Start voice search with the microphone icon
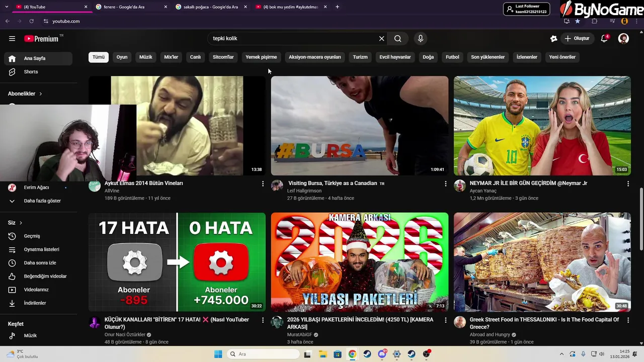The width and height of the screenshot is (644, 362). (x=421, y=38)
